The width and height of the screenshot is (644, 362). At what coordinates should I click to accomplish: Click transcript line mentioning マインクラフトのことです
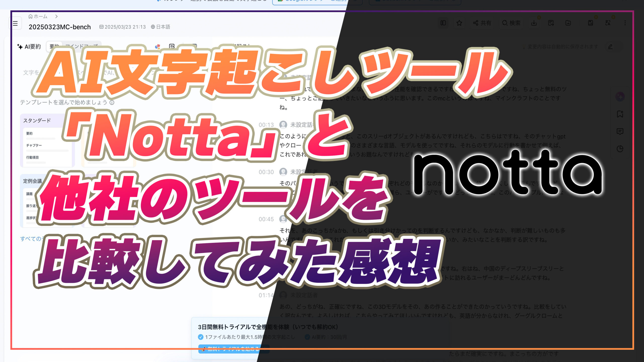pyautogui.click(x=420, y=98)
